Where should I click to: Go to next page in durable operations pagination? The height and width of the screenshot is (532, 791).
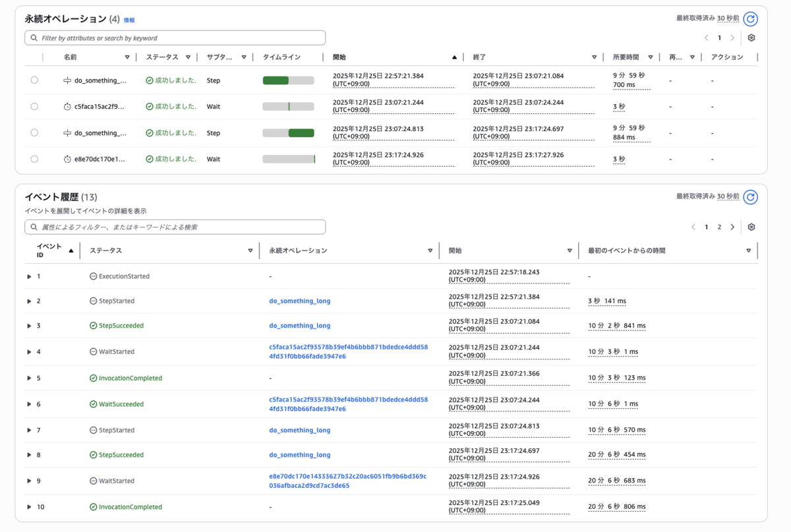(732, 38)
